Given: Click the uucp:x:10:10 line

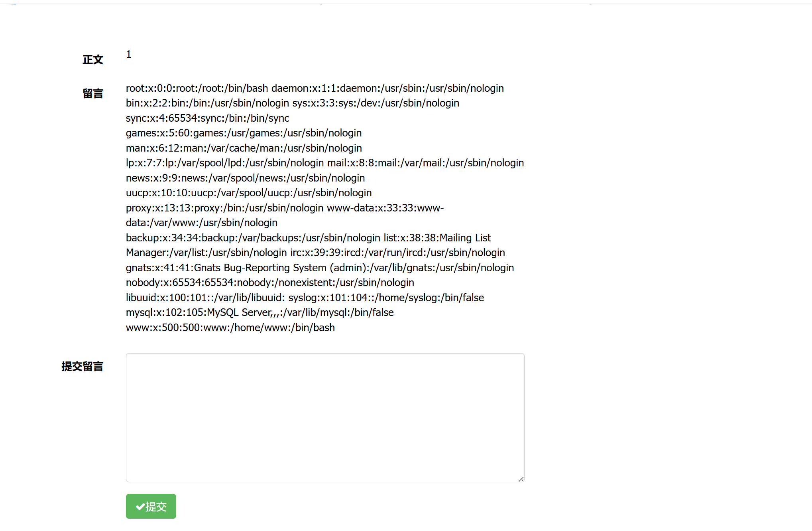Looking at the screenshot, I should [x=249, y=193].
